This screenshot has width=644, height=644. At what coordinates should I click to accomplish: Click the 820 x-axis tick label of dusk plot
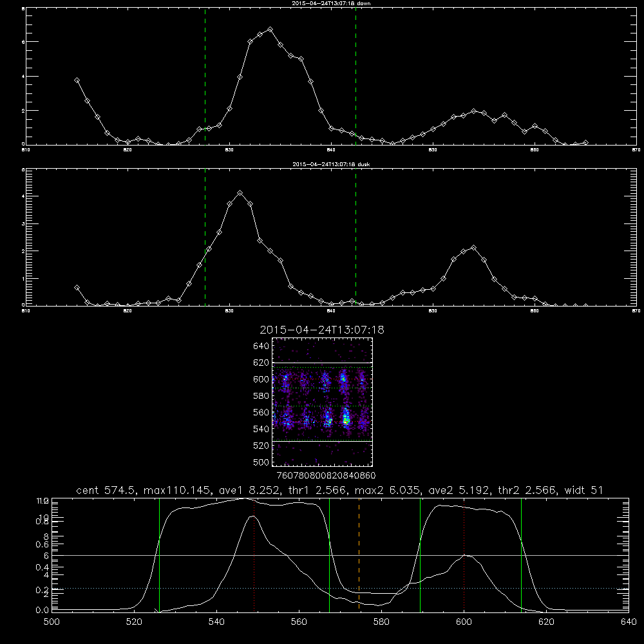coord(128,311)
